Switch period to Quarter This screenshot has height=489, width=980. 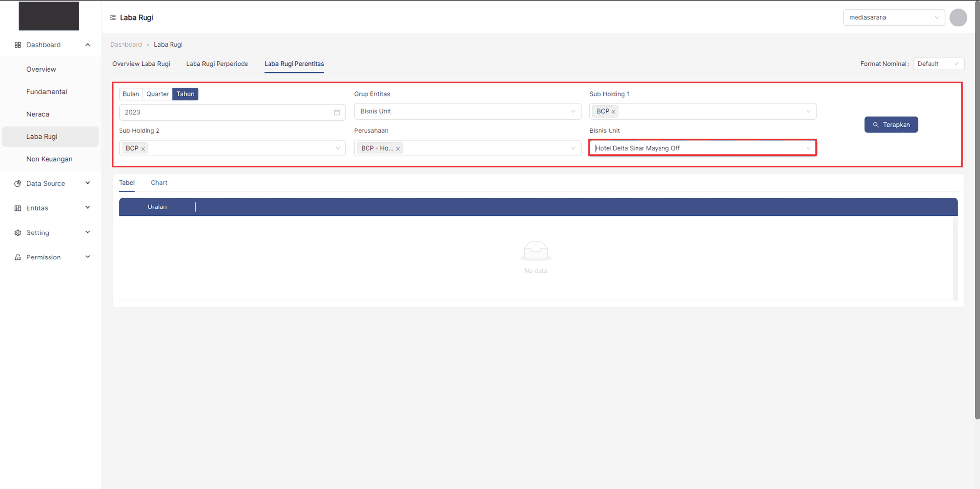(x=157, y=94)
